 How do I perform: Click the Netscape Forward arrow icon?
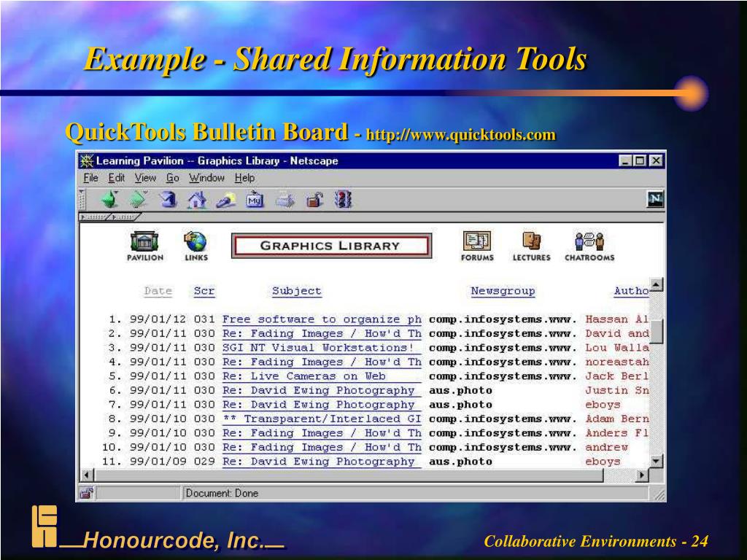(x=138, y=199)
